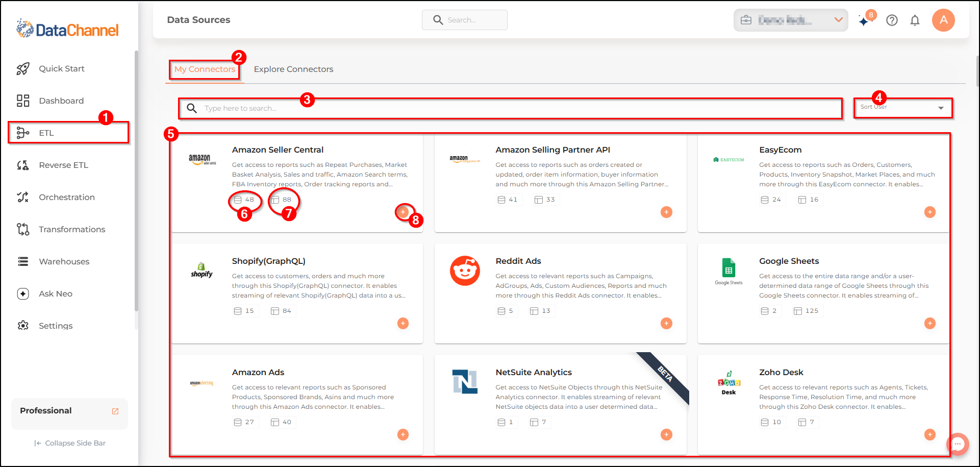Click the Shopify logo

click(x=202, y=270)
